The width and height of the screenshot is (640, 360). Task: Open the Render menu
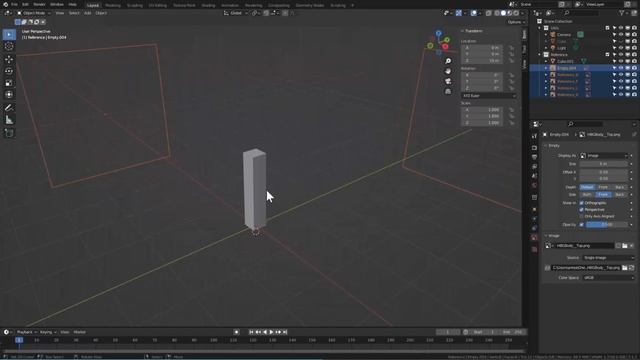click(39, 4)
